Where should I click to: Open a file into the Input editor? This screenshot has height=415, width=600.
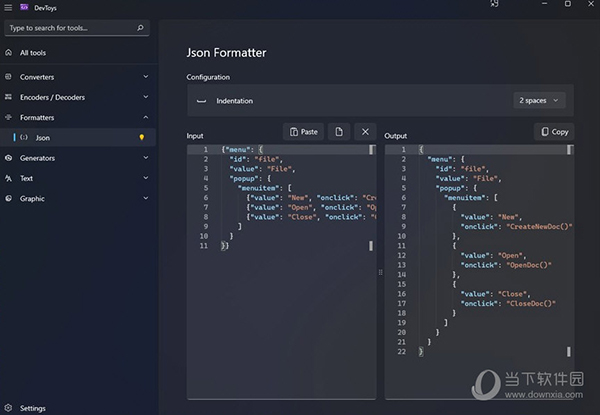pos(339,132)
